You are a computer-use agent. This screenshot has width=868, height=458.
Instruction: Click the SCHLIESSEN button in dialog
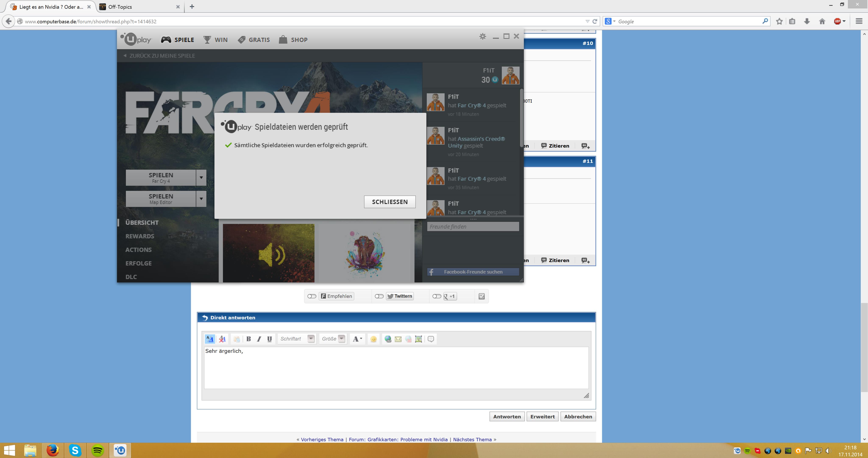coord(390,202)
